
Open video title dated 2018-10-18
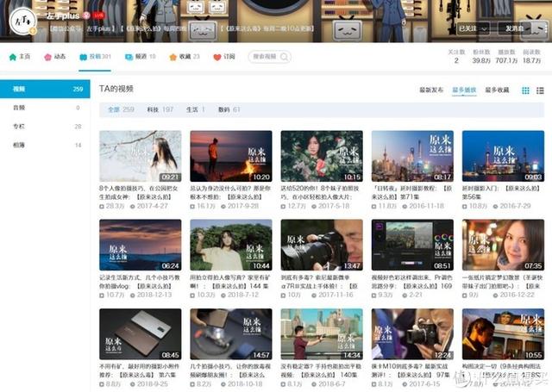(230, 370)
